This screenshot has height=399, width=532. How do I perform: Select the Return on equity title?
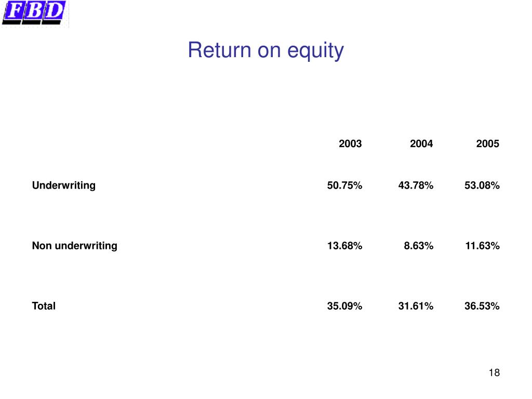(265, 50)
